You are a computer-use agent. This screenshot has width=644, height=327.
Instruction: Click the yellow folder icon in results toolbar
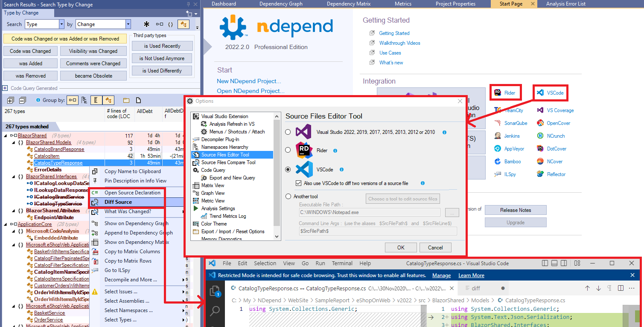point(126,100)
